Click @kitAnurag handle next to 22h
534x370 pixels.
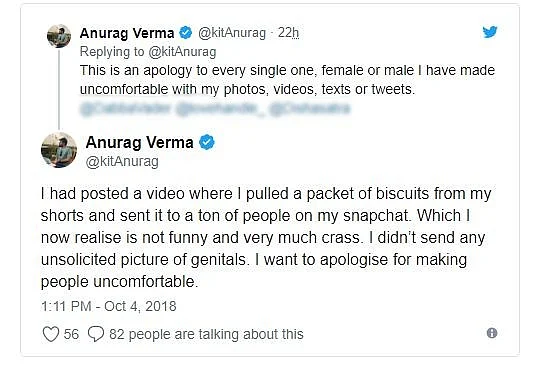pyautogui.click(x=232, y=33)
